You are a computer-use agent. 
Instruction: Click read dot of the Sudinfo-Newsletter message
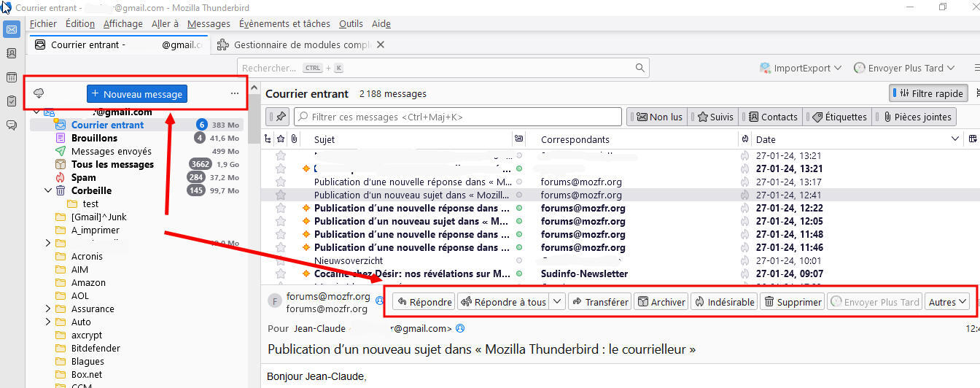[x=518, y=273]
